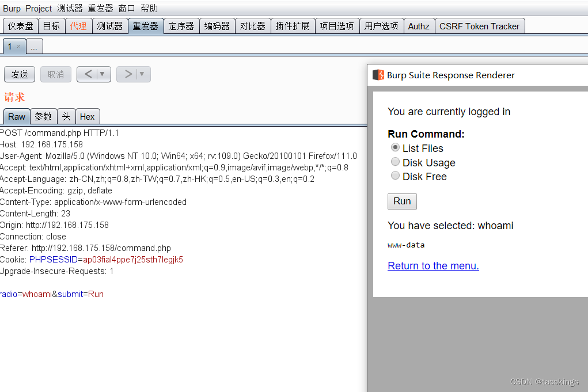The width and height of the screenshot is (588, 392).
Task: Click the POST /command.php HTTP/1.1 line
Action: click(x=59, y=133)
